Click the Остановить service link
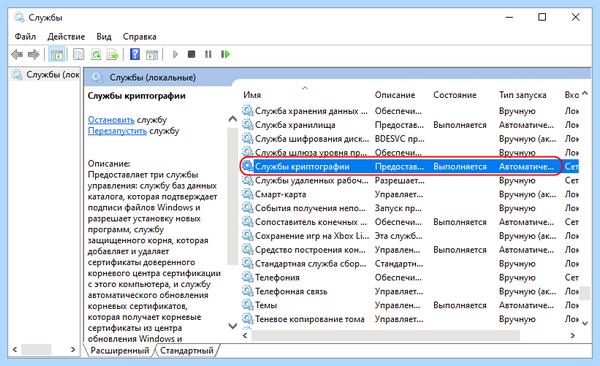The height and width of the screenshot is (366, 600). point(111,120)
